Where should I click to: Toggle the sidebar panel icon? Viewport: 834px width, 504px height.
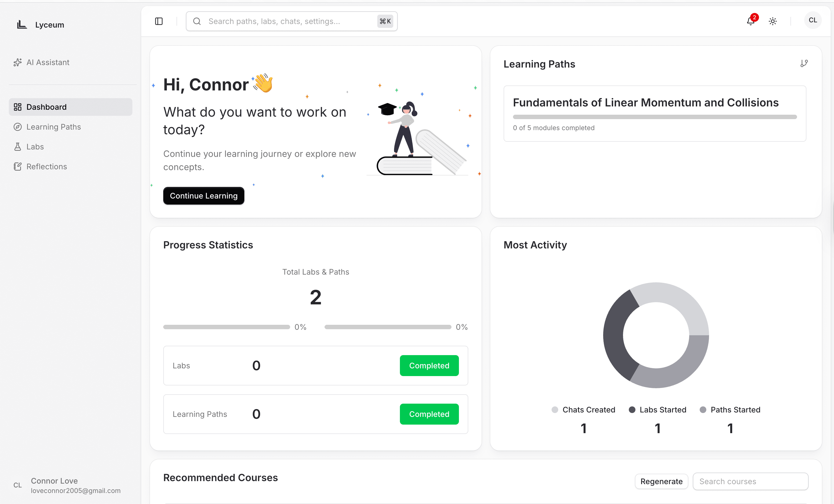coord(159,21)
